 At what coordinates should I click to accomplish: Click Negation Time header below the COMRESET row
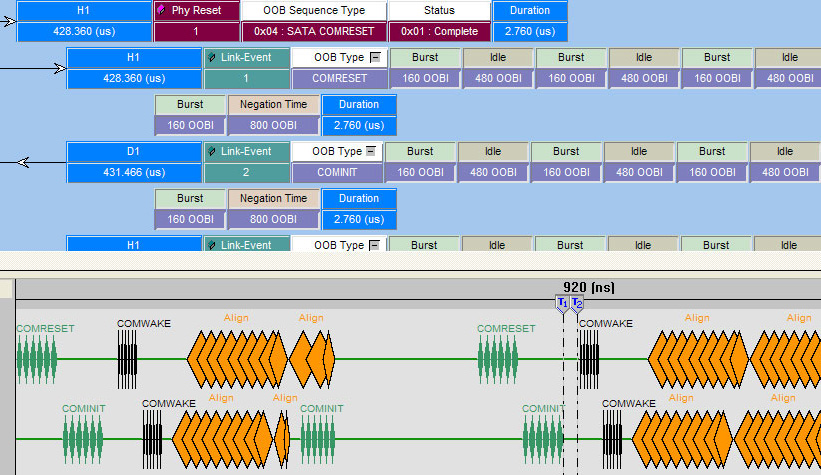[273, 104]
